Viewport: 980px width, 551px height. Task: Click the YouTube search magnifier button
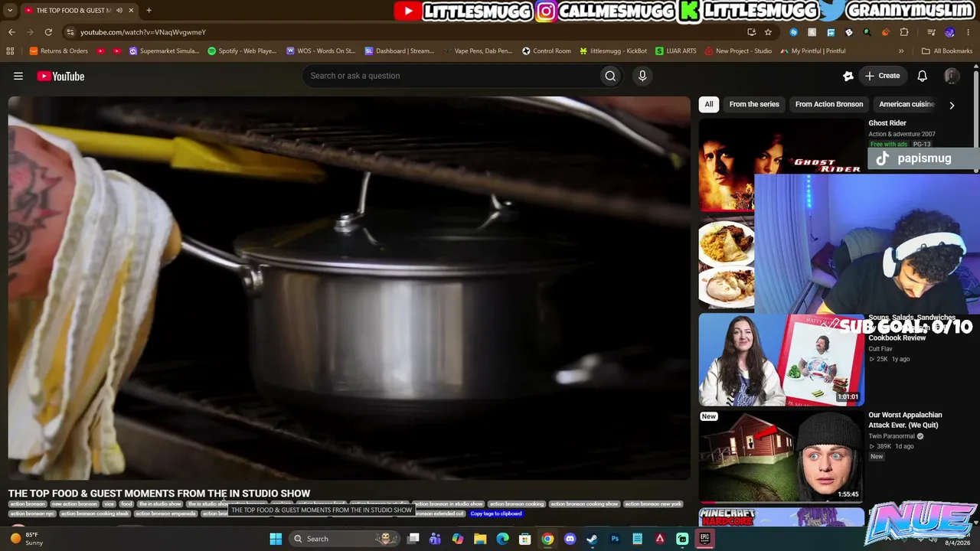click(x=610, y=76)
